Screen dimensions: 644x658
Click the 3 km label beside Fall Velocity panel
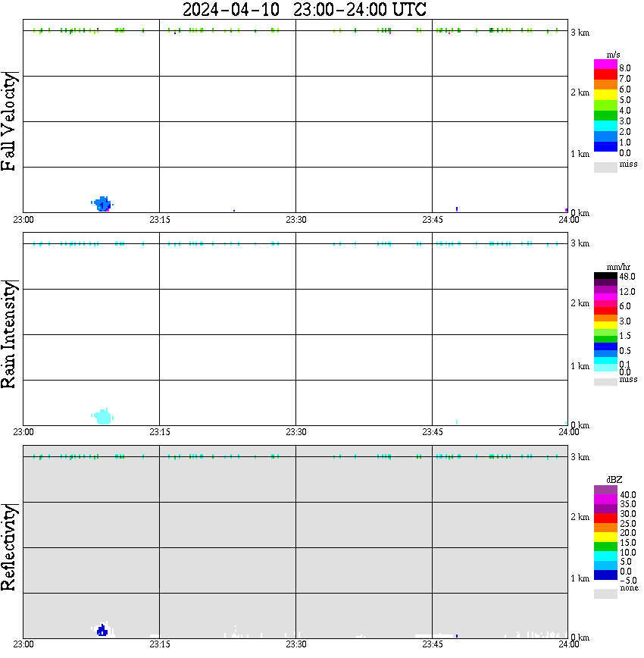point(580,33)
